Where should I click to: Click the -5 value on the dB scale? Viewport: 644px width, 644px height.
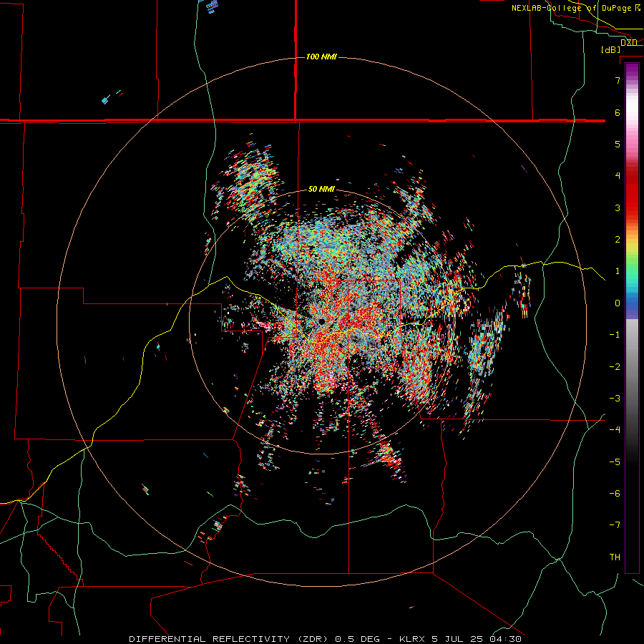click(x=615, y=462)
